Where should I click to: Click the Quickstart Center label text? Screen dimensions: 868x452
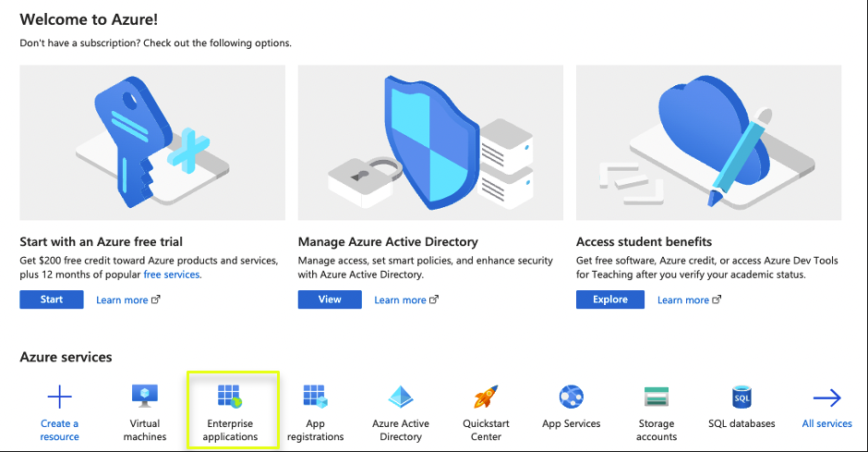coord(486,430)
